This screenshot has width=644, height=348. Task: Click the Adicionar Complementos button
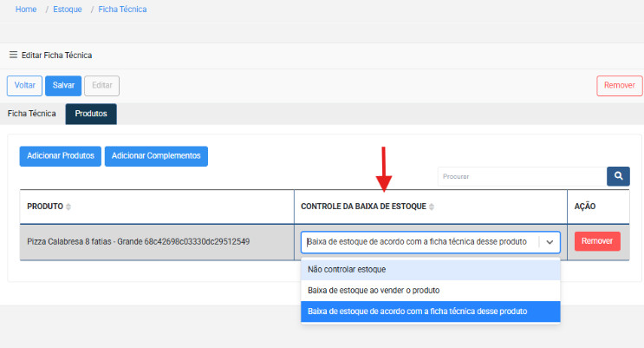156,155
